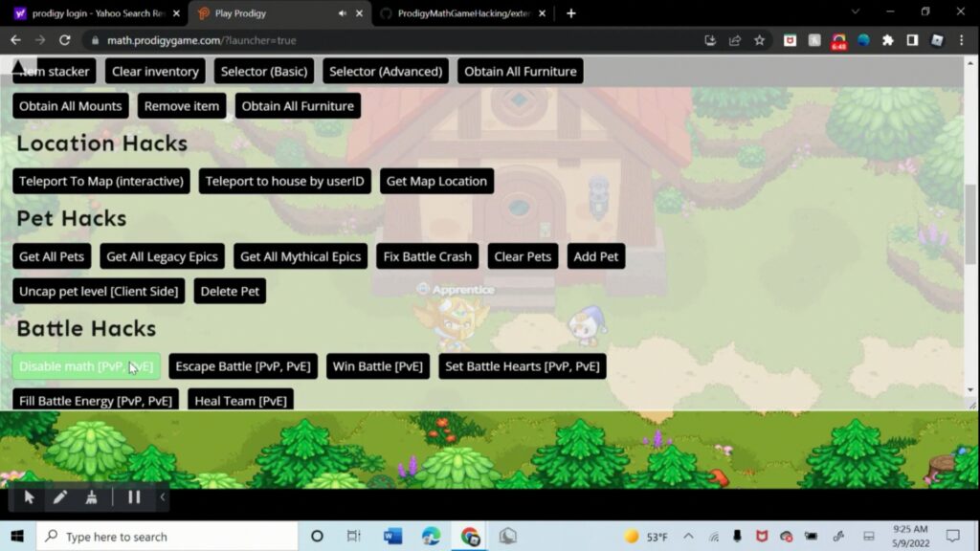Click Set Battle Hearts [PvP, PvE]
The image size is (980, 551).
click(x=523, y=366)
